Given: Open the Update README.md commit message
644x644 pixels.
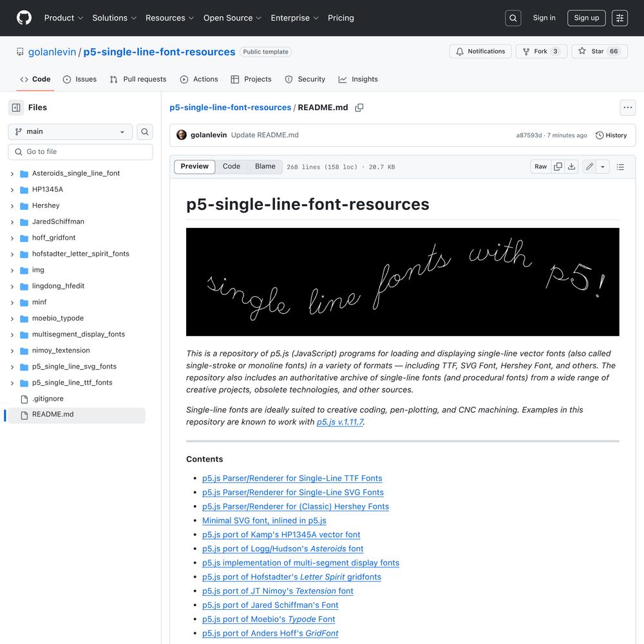Looking at the screenshot, I should [265, 135].
